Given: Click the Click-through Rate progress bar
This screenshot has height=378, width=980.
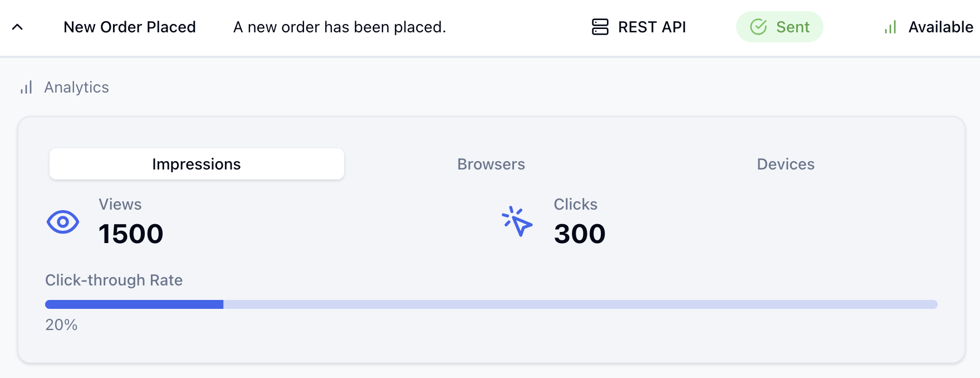Looking at the screenshot, I should click(490, 304).
